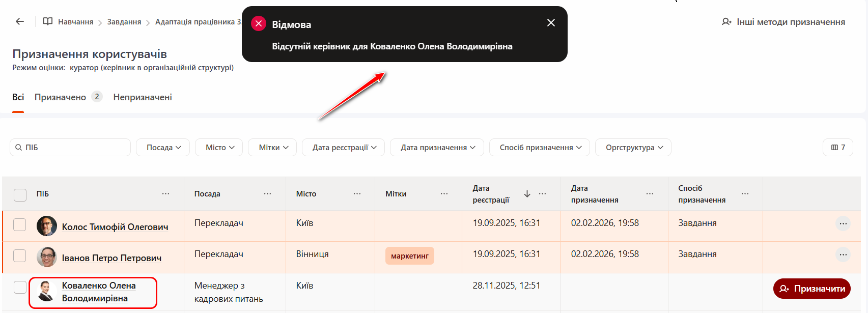Expand the Посада filter dropdown
The height and width of the screenshot is (313, 868).
[x=163, y=148]
